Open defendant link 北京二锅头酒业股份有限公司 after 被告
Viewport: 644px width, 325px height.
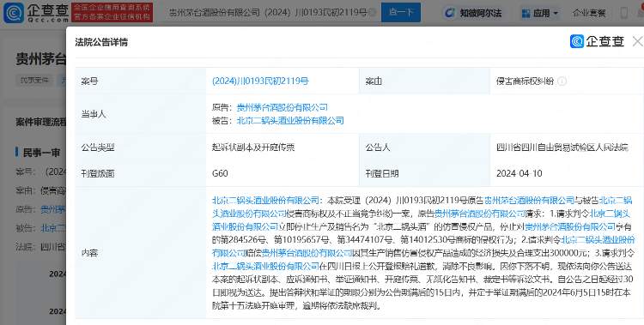[290, 121]
